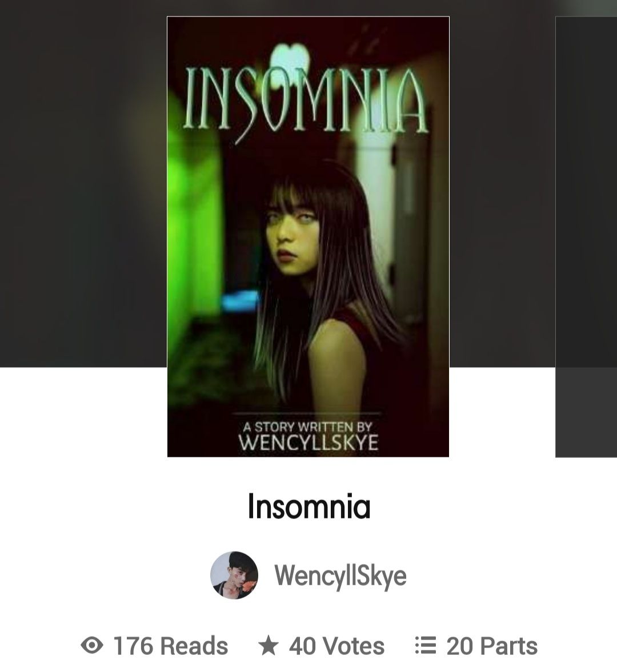Viewport: 617px width, 672px height.
Task: Select the 176 Reads counter text
Action: coord(170,646)
